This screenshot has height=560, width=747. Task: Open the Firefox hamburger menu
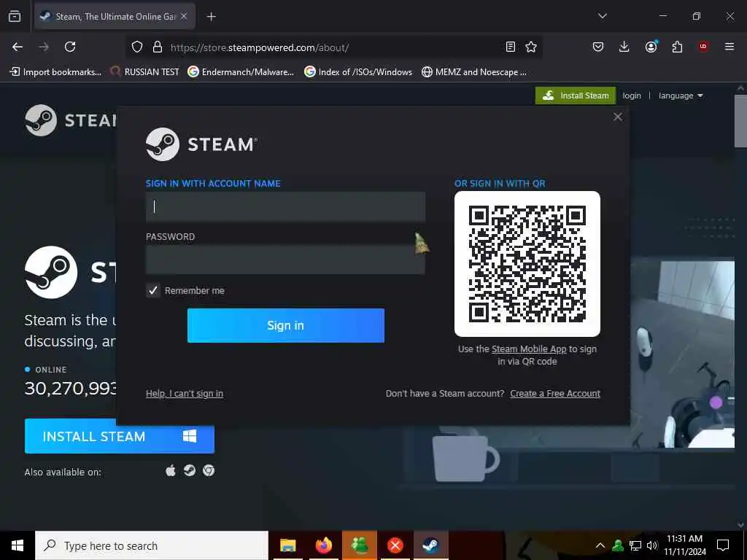729,47
